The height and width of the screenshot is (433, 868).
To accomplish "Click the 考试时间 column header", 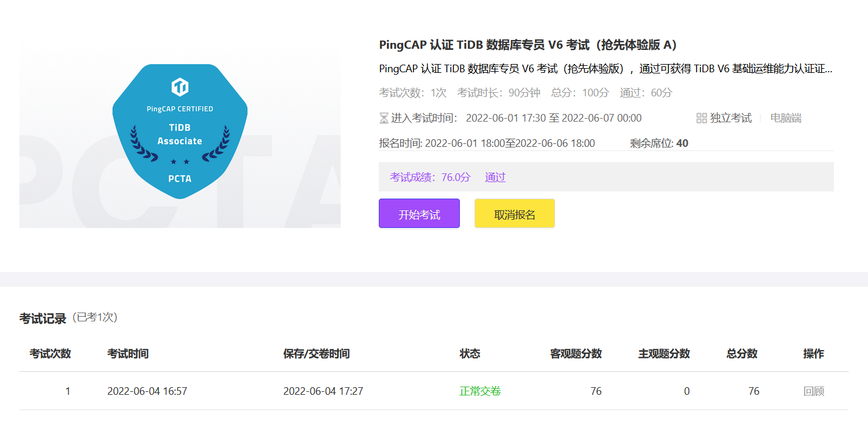I will 128,354.
